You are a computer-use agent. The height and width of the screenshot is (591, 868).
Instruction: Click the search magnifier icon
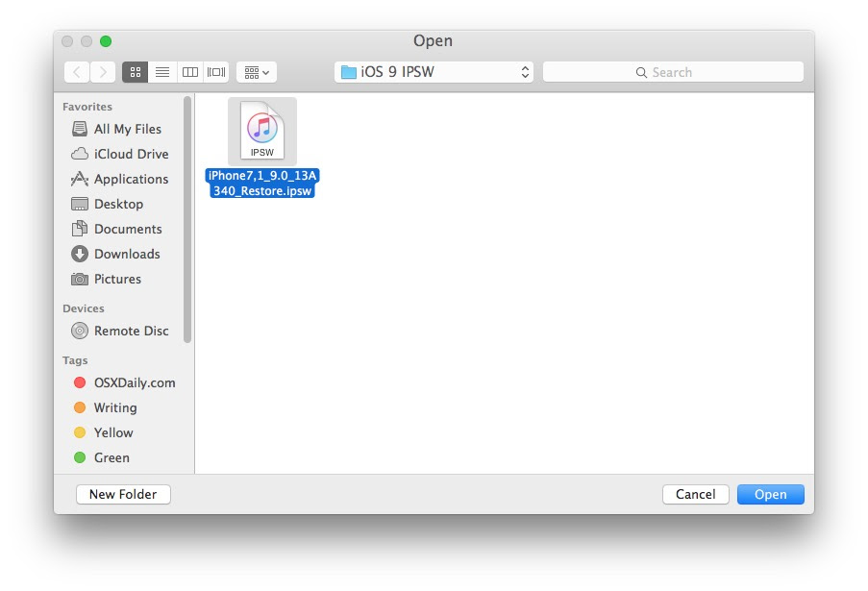641,72
